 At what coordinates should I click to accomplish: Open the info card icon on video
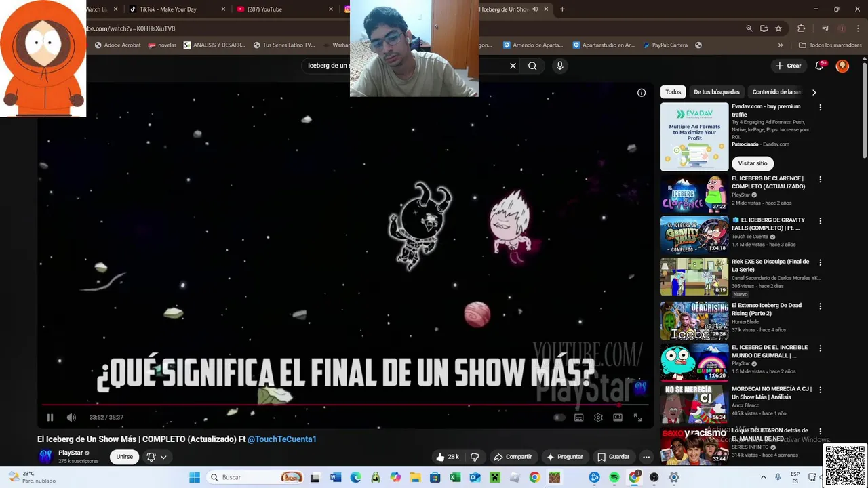(x=642, y=93)
